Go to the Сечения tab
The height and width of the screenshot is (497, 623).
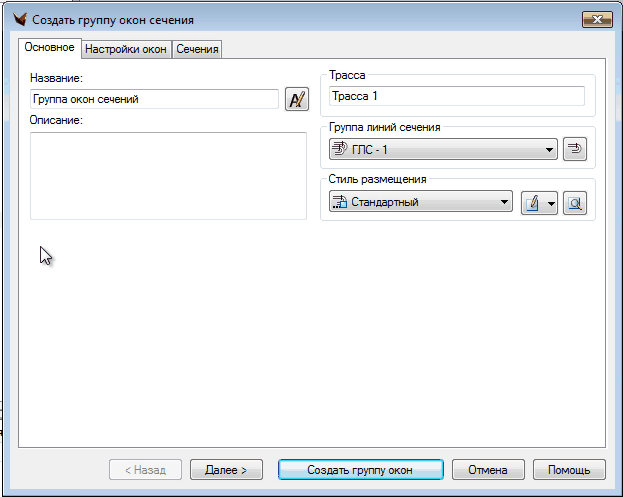(x=197, y=49)
